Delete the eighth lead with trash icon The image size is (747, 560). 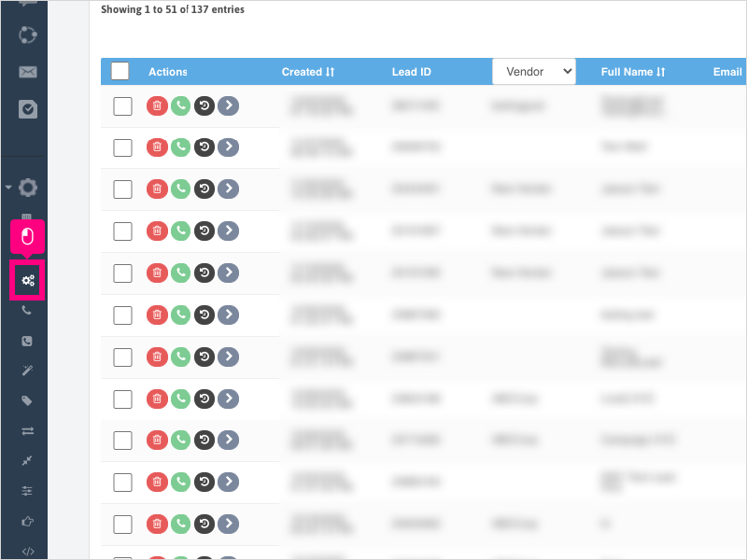coord(157,399)
